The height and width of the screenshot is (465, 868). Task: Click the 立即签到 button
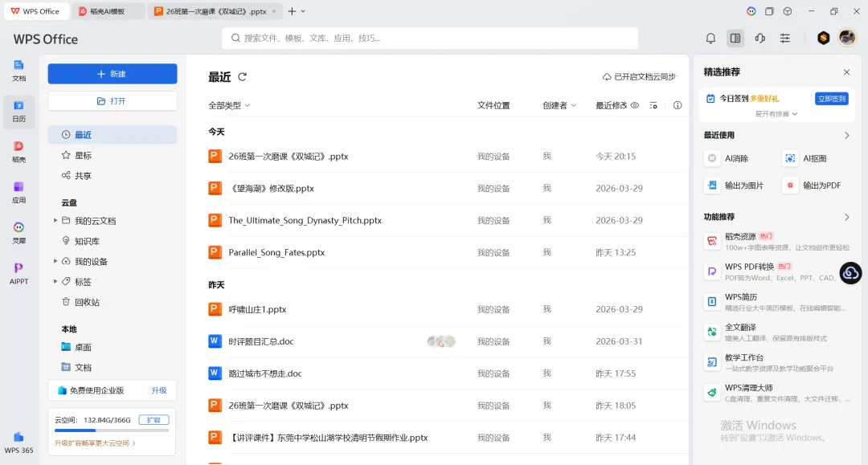click(832, 99)
